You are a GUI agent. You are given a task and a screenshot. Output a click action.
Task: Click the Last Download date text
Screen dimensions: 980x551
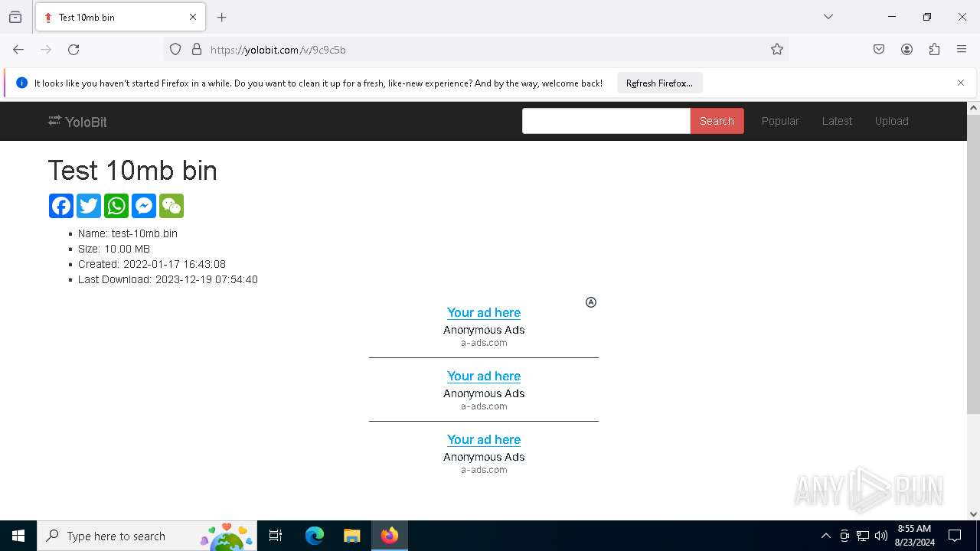[x=168, y=279]
